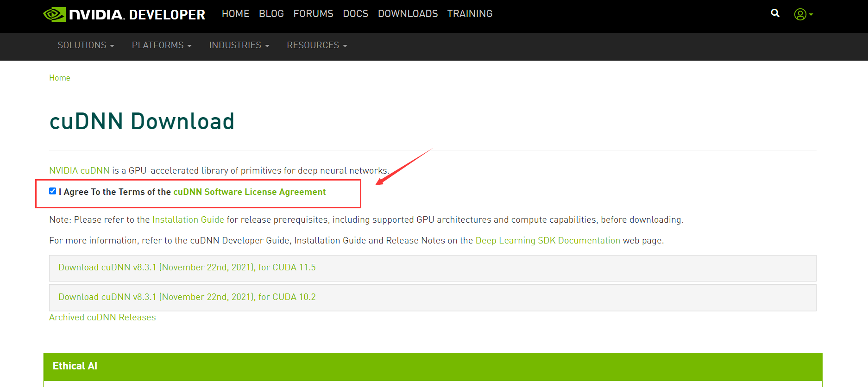
Task: Open the BLOG menu item
Action: coord(271,14)
